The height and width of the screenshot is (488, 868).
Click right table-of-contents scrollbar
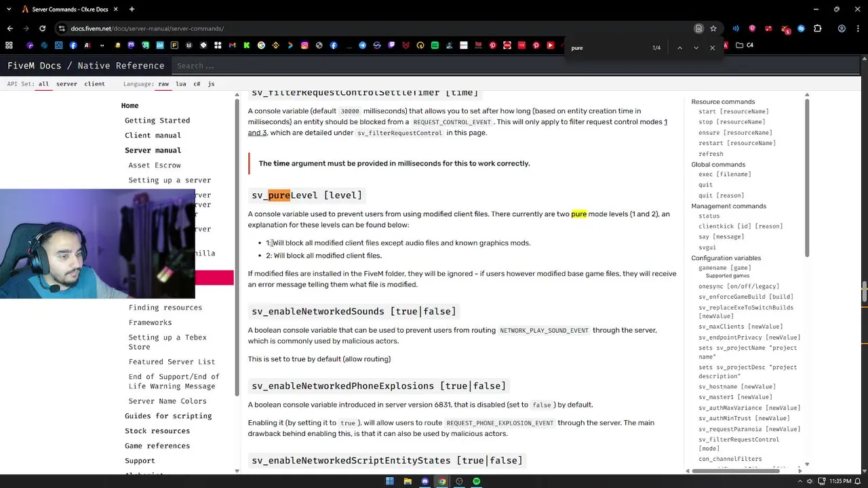[x=807, y=179]
